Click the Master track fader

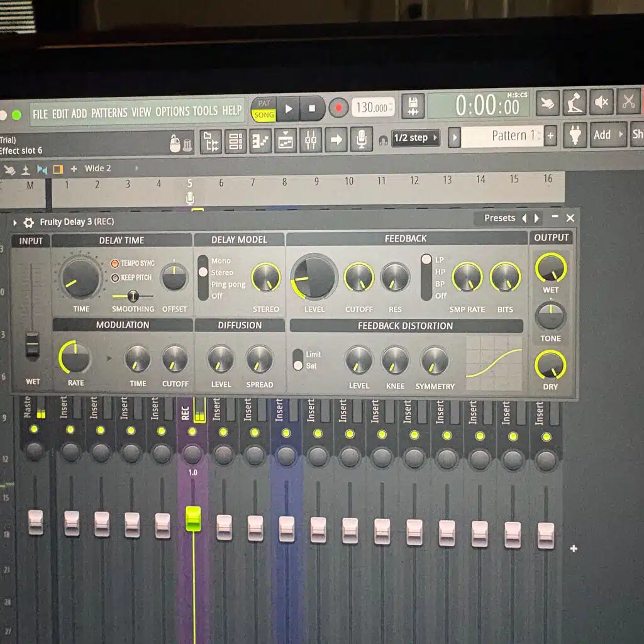(x=35, y=523)
